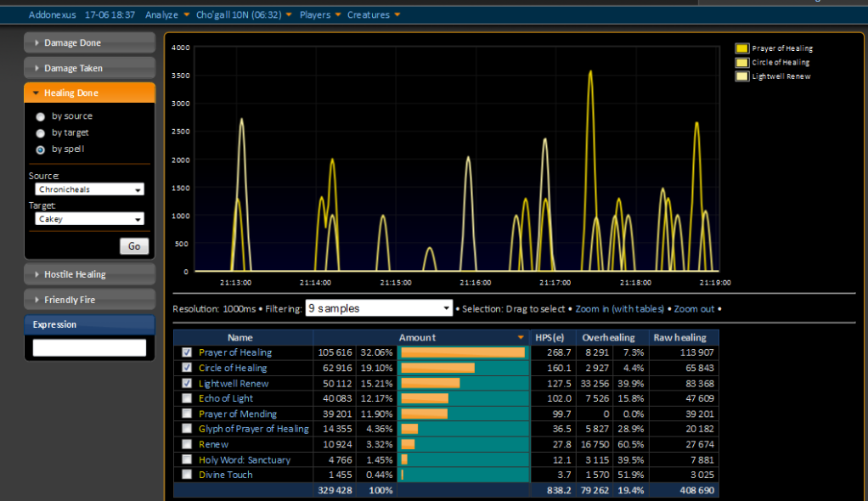Expand the Hostile Healing section
The height and width of the screenshot is (501, 868).
(89, 274)
